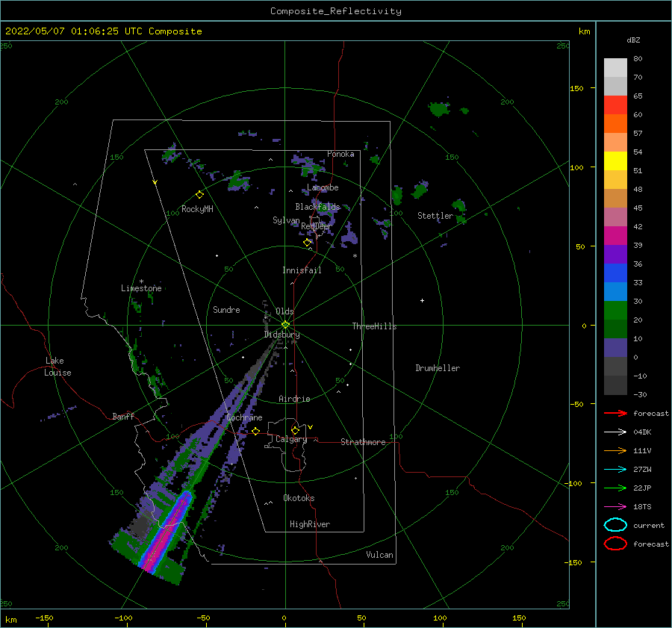Click the Lake Louise label

click(x=57, y=367)
